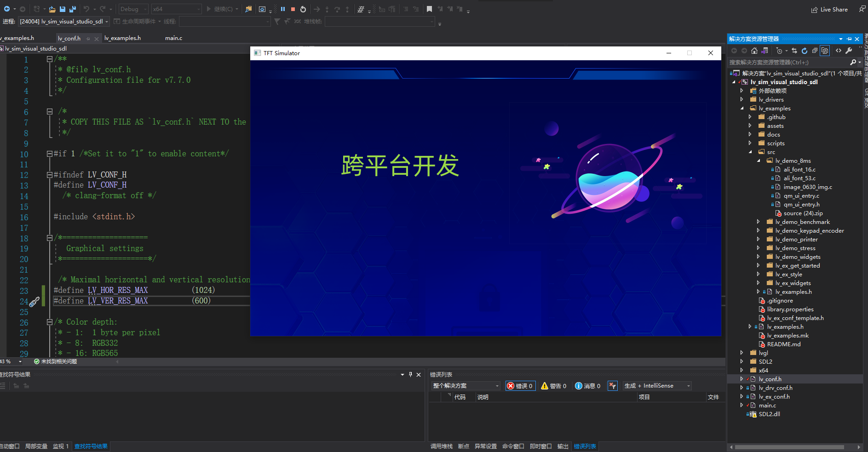Switch to the main.c tab
Image resolution: width=868 pixels, height=452 pixels.
click(173, 38)
